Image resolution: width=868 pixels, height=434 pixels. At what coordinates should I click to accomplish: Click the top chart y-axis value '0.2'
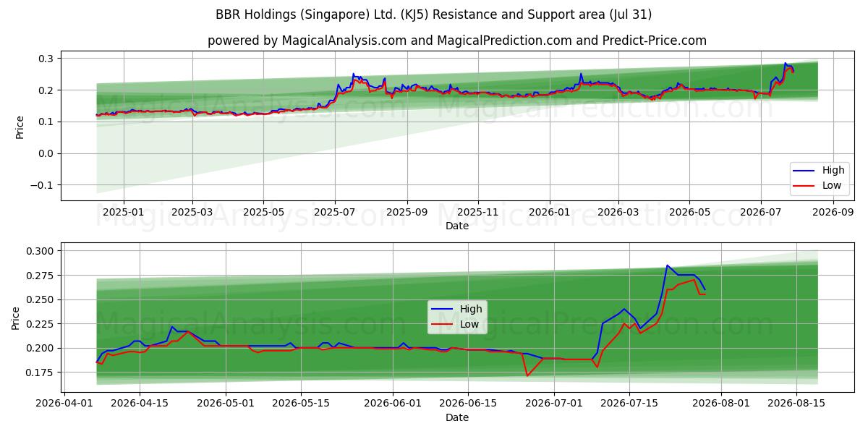point(47,90)
